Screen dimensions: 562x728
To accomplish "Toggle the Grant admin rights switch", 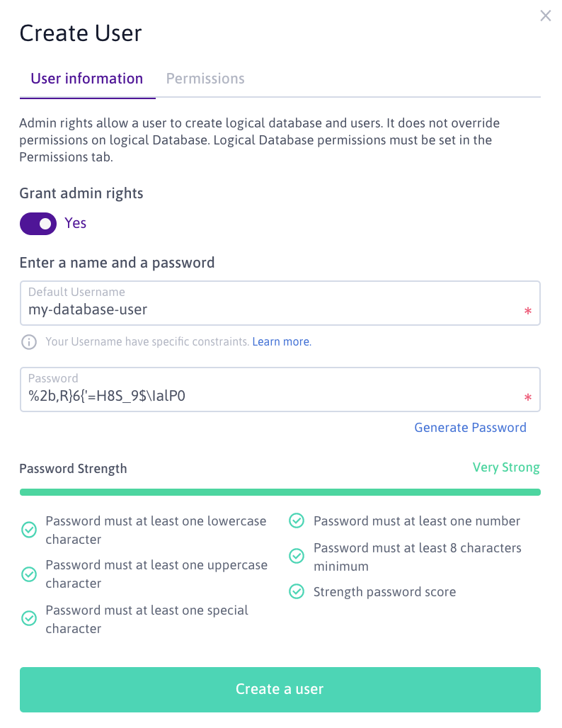I will 38,224.
